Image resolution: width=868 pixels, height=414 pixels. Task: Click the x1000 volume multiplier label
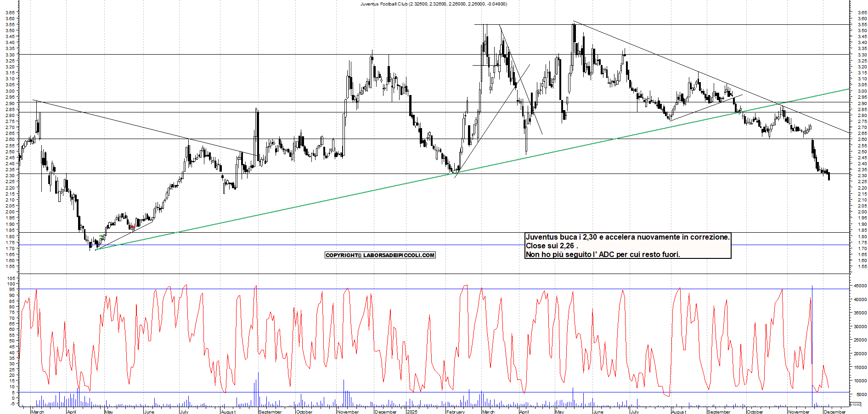856,404
